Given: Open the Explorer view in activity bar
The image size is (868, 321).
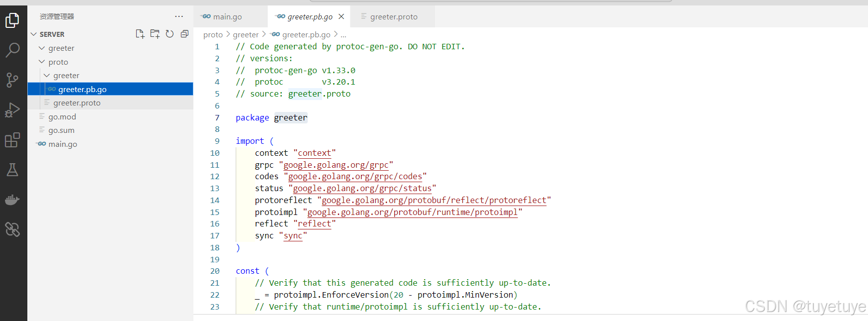Looking at the screenshot, I should tap(12, 20).
